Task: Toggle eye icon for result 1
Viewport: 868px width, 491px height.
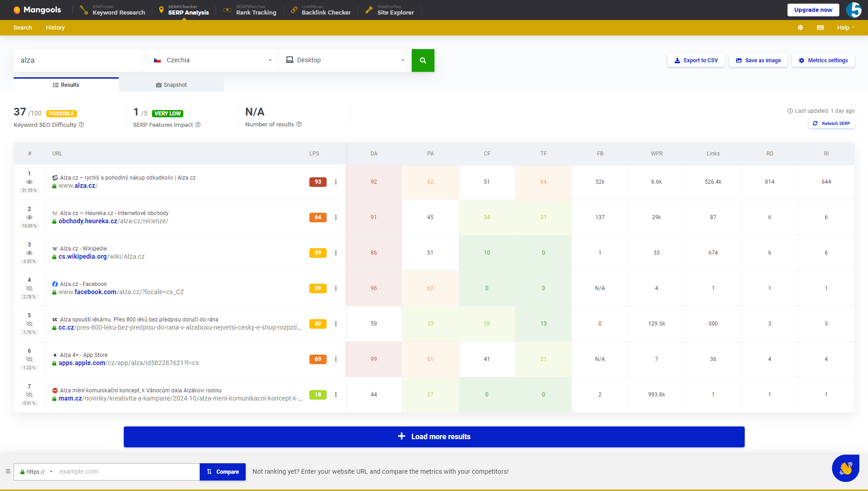Action: [30, 182]
